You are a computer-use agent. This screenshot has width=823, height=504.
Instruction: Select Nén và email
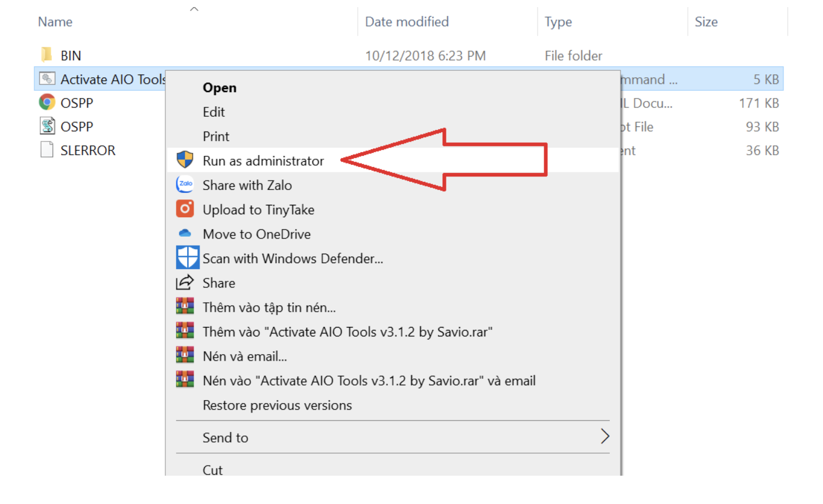point(245,356)
